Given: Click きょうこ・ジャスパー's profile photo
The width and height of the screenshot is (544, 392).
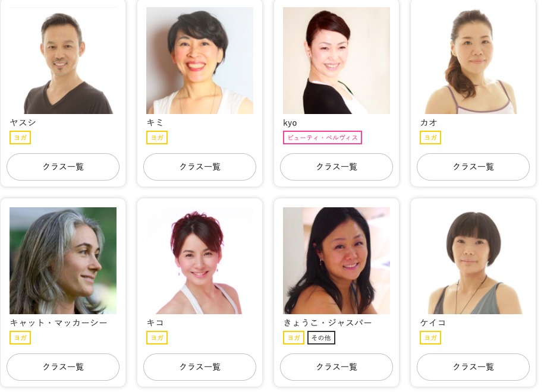Looking at the screenshot, I should [336, 261].
